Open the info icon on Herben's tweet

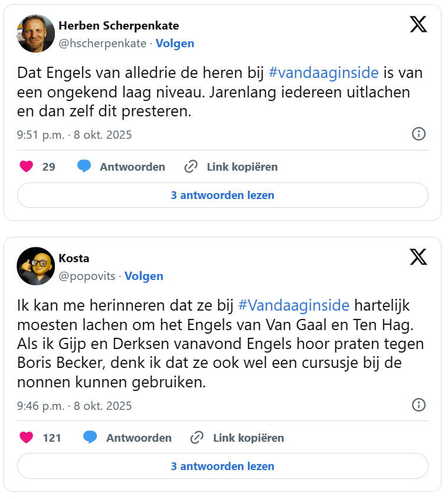click(x=418, y=134)
